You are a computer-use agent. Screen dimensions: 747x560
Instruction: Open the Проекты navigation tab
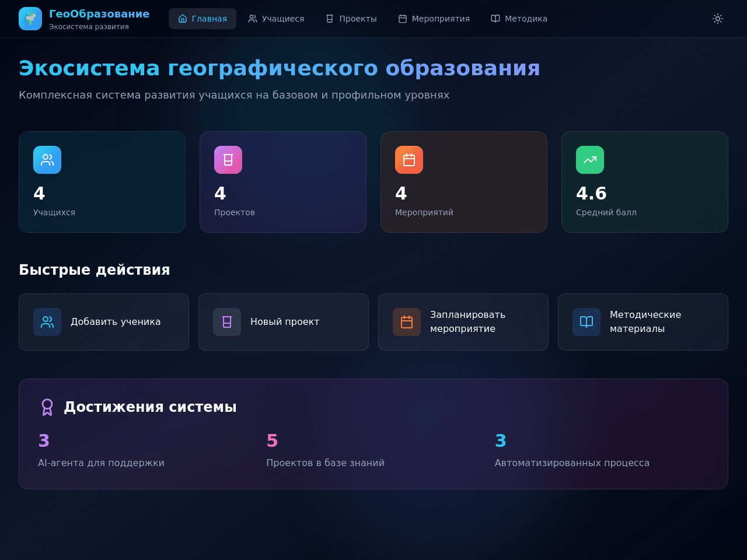351,19
